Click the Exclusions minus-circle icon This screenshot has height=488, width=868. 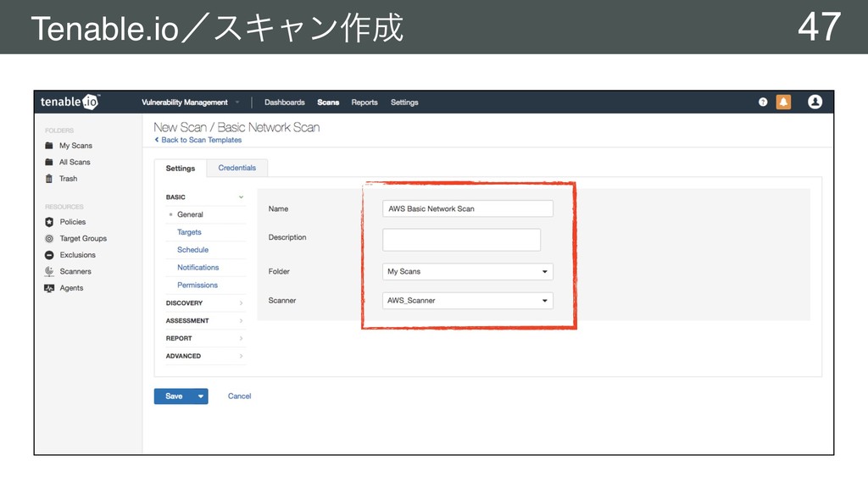click(x=49, y=255)
